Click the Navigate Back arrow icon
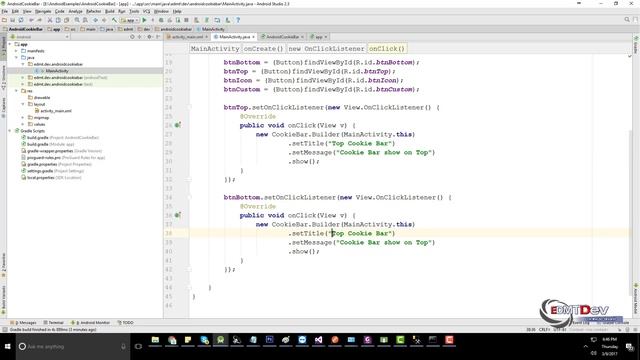The height and width of the screenshot is (360, 640). point(96,20)
